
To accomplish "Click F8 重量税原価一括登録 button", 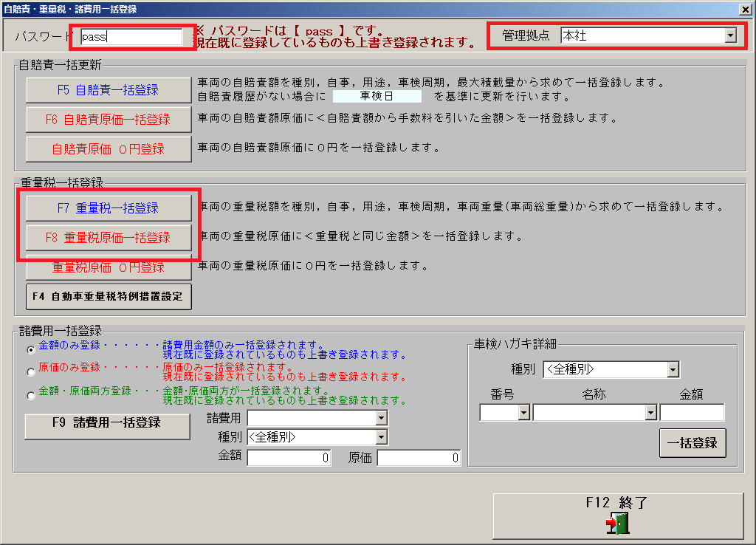I will (109, 238).
